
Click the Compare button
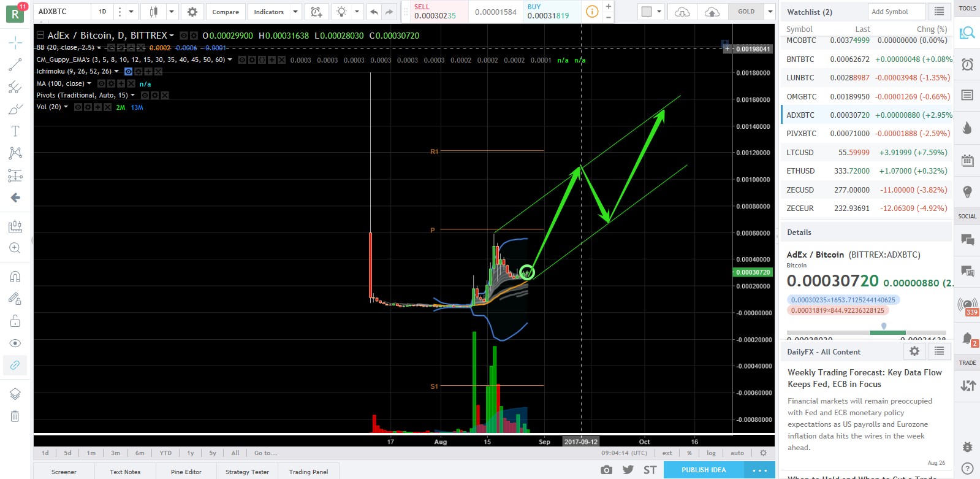(x=226, y=12)
